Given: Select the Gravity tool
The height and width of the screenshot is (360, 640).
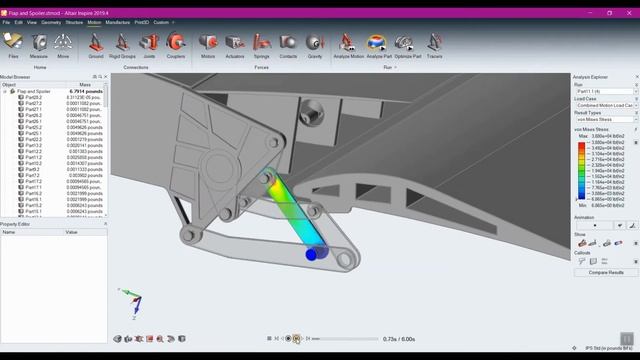Looking at the screenshot, I should (x=315, y=42).
